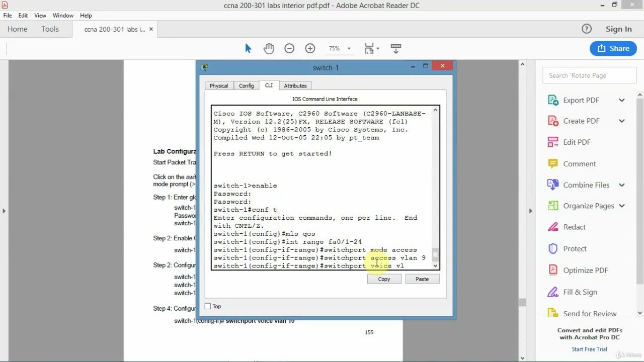Select the arrow selection tool

point(248,48)
